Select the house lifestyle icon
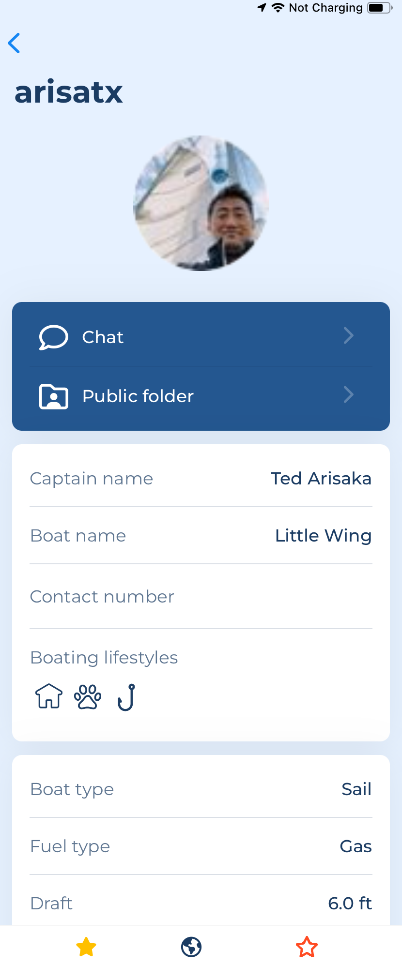Viewport: 402px width, 980px height. [x=49, y=697]
